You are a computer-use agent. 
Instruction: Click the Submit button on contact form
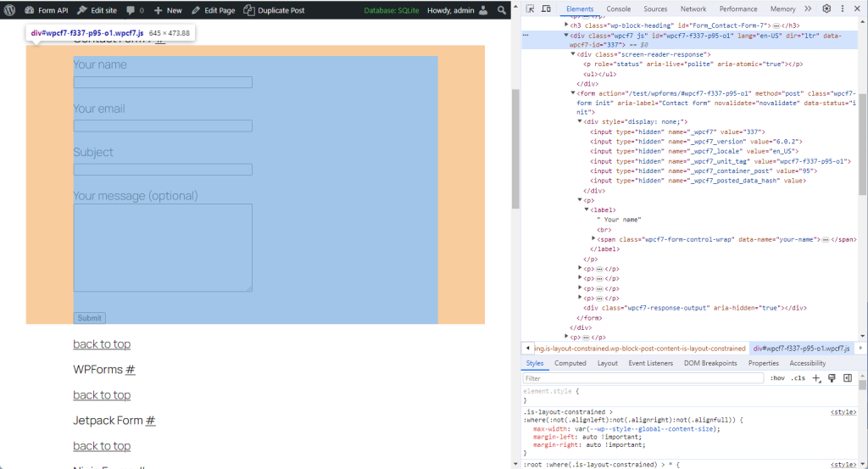pos(89,318)
